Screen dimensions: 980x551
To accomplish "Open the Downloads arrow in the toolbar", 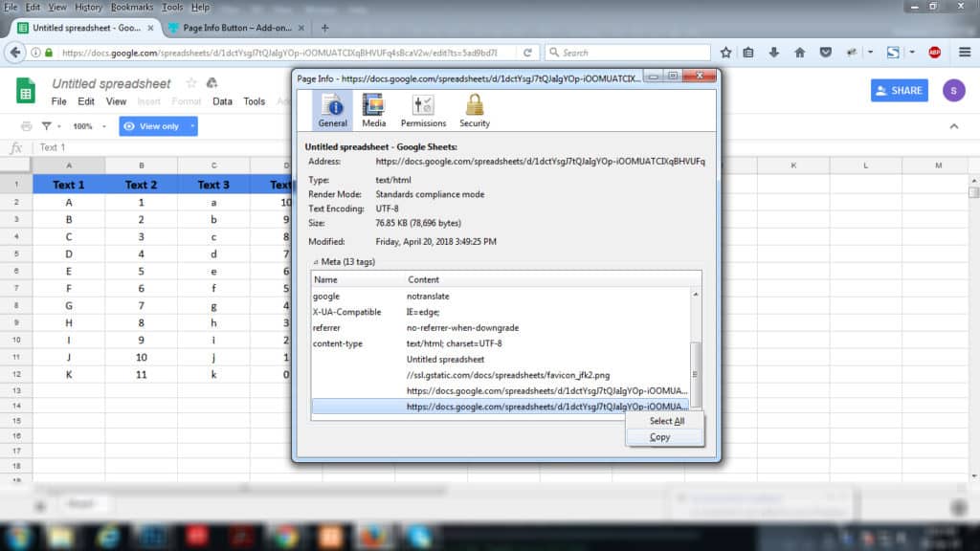I will coord(773,53).
